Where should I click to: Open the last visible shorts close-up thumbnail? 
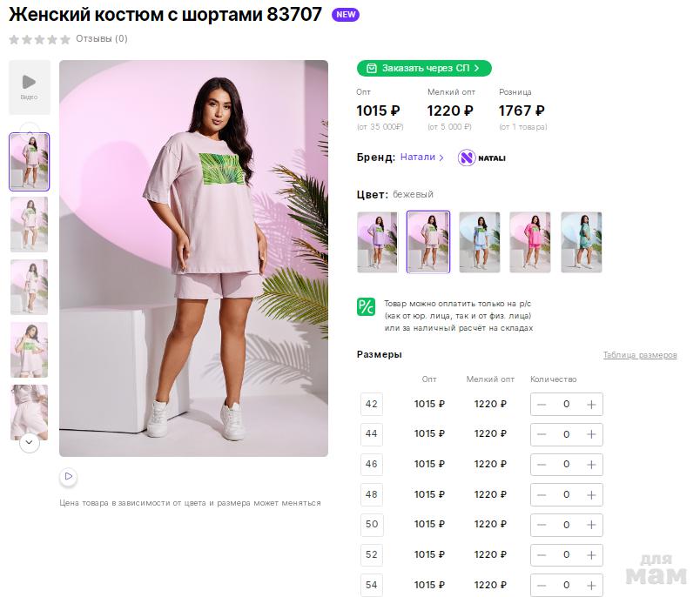[29, 412]
